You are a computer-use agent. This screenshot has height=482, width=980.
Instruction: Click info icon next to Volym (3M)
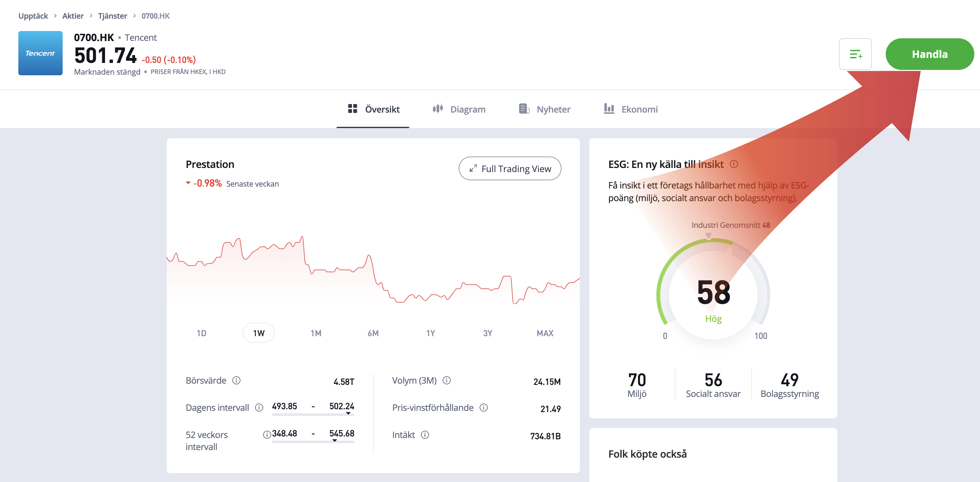[x=447, y=380]
